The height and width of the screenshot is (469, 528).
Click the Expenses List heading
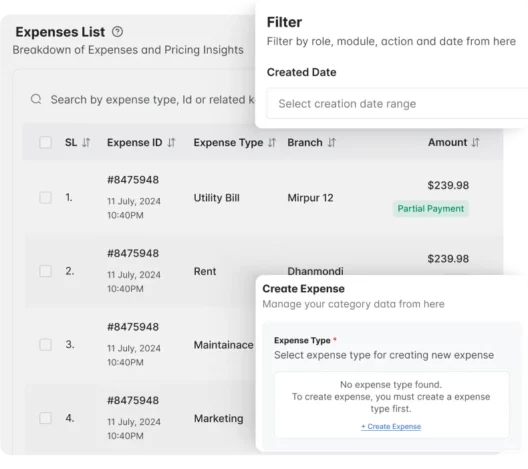click(x=60, y=32)
